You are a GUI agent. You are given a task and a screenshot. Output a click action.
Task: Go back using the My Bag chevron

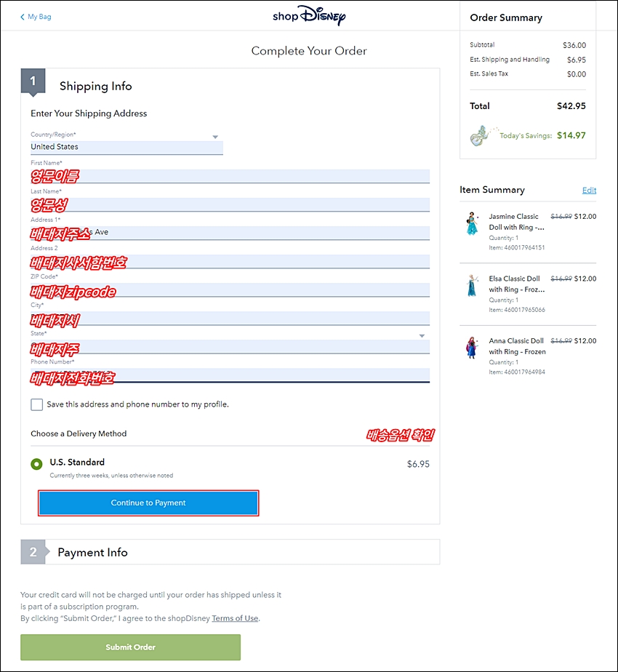tap(23, 17)
